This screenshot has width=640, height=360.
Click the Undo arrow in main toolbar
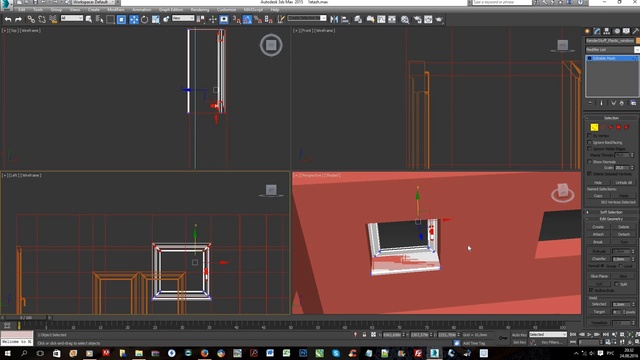pyautogui.click(x=8, y=19)
